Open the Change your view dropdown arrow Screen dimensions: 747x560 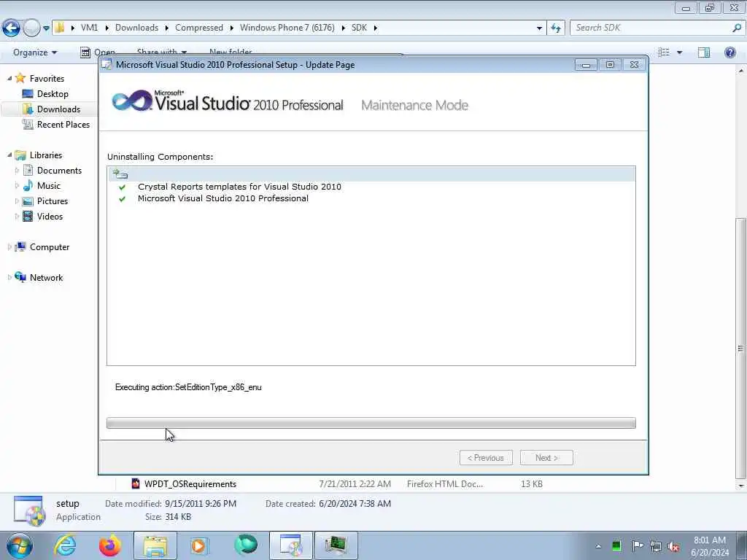point(679,52)
